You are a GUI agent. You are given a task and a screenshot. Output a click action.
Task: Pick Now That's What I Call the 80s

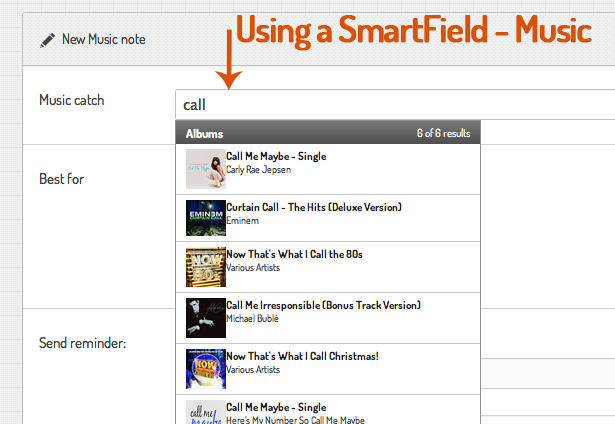coord(328,267)
